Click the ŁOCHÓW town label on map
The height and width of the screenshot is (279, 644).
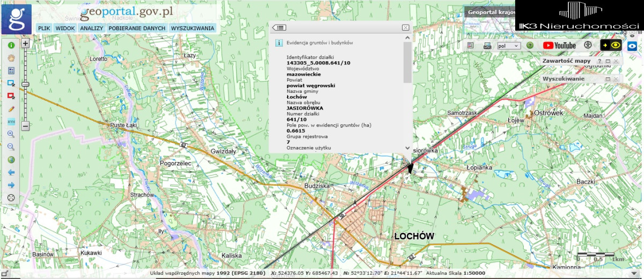tap(414, 237)
